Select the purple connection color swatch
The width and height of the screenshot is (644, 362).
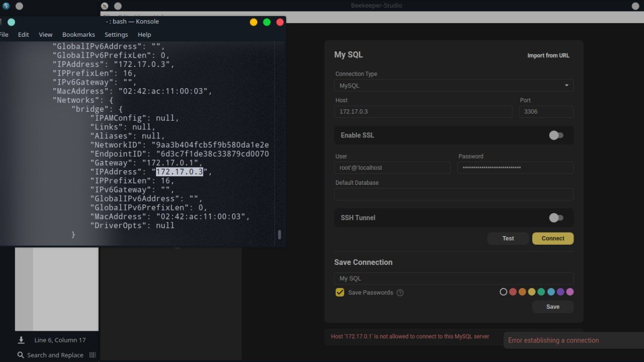[560, 292]
